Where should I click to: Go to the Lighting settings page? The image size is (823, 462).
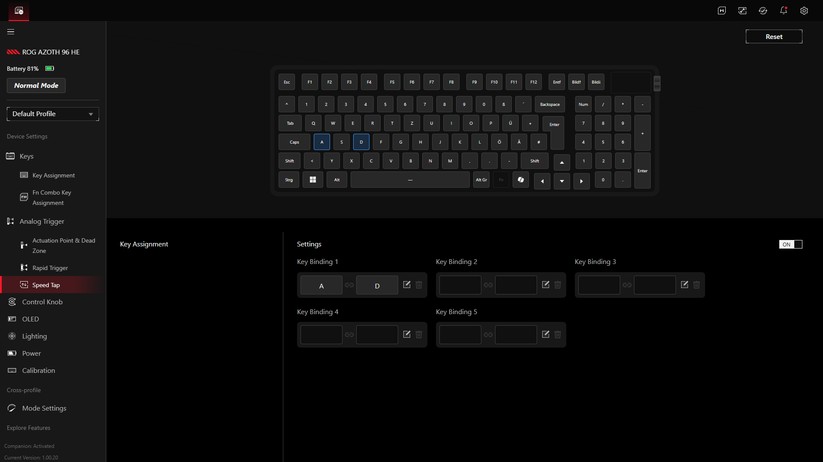(x=34, y=336)
